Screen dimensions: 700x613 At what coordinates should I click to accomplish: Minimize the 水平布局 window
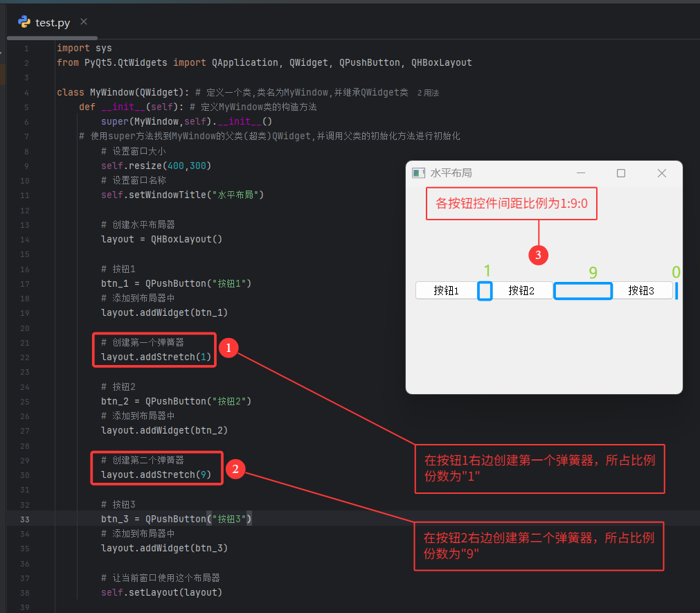click(581, 172)
